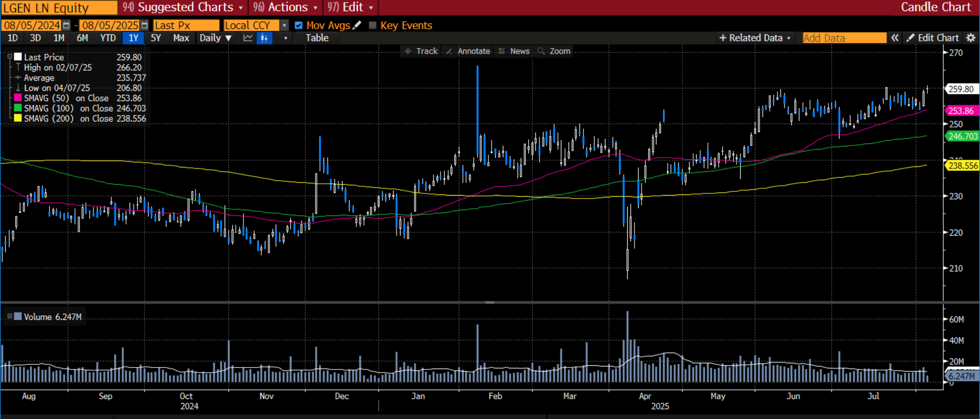980x419 pixels.
Task: Collapse panel with double-chevron icon
Action: (x=895, y=38)
